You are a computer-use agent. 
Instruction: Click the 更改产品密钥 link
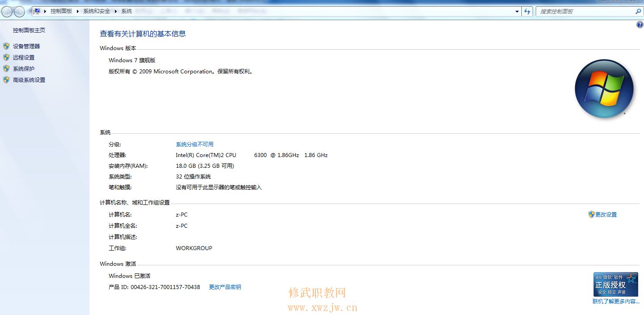pos(225,287)
